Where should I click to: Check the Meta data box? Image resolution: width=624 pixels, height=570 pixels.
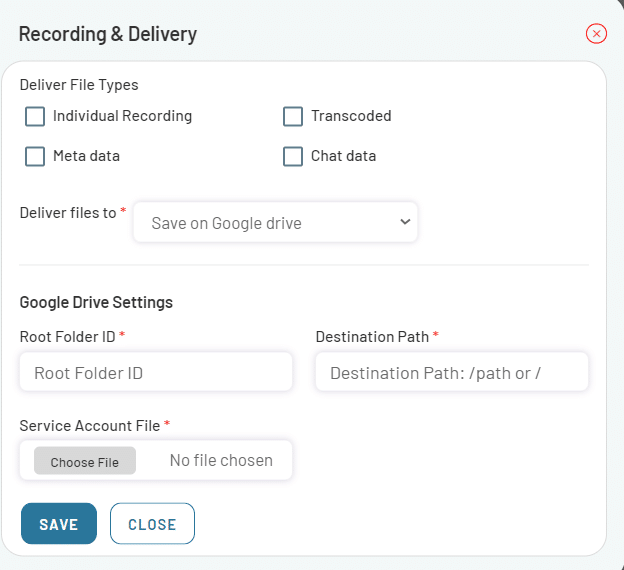point(35,156)
